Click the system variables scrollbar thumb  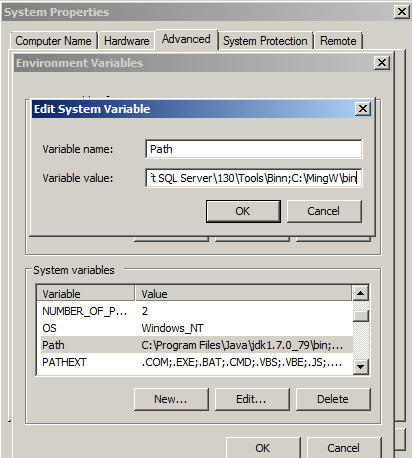[x=360, y=315]
